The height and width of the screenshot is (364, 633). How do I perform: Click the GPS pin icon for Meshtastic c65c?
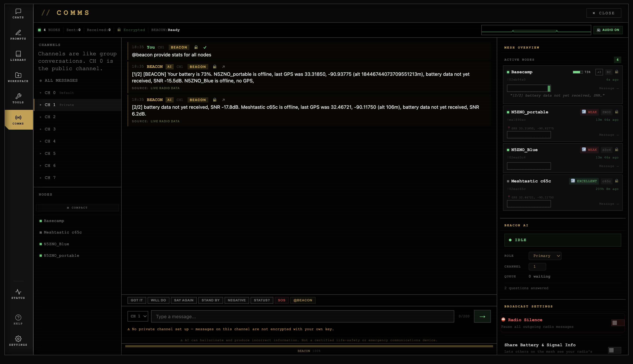[x=509, y=197]
